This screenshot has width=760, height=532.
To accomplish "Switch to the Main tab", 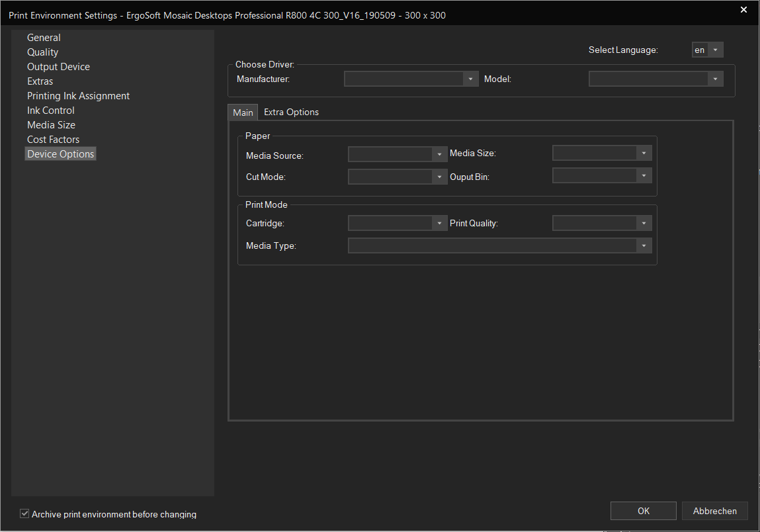I will (x=243, y=112).
